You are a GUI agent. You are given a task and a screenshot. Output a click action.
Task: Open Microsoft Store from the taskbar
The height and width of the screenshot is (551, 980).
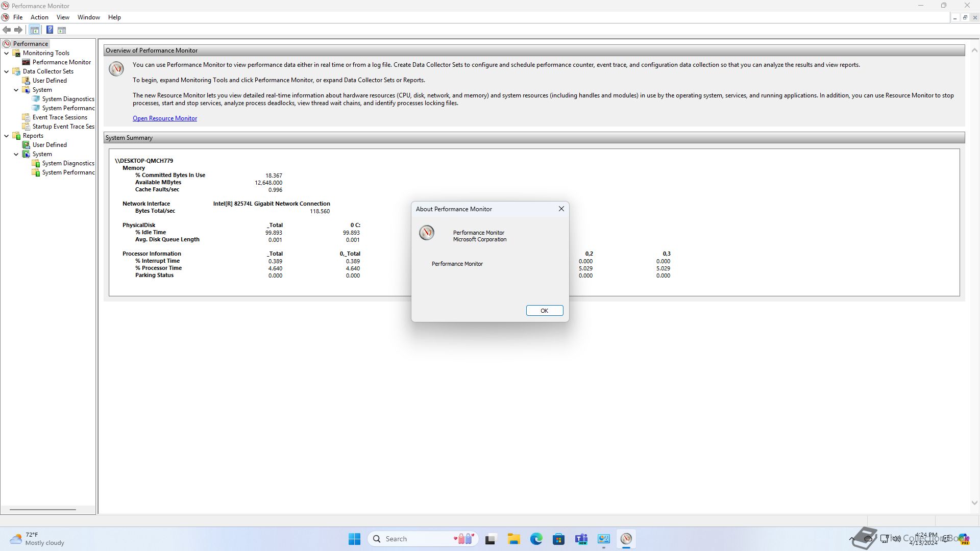558,539
